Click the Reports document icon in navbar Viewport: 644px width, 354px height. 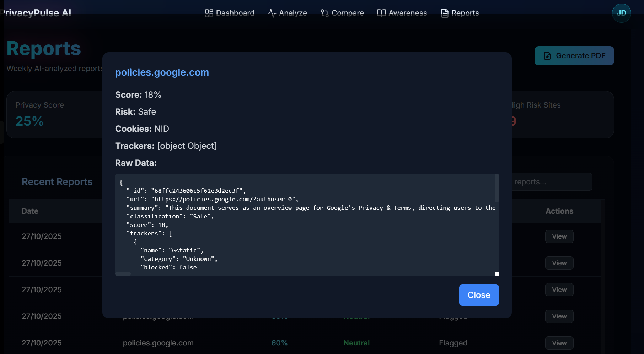click(445, 13)
